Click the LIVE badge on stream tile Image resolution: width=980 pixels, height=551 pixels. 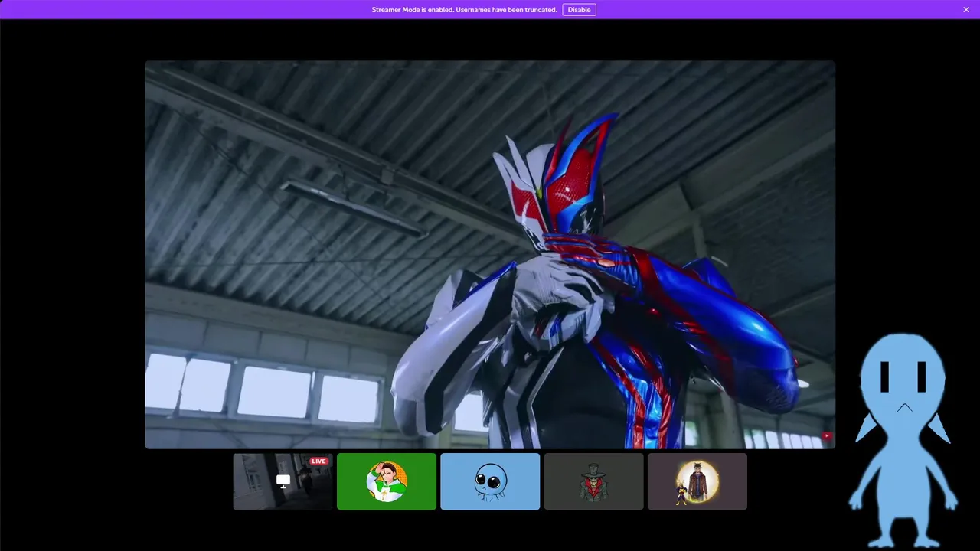click(x=318, y=461)
